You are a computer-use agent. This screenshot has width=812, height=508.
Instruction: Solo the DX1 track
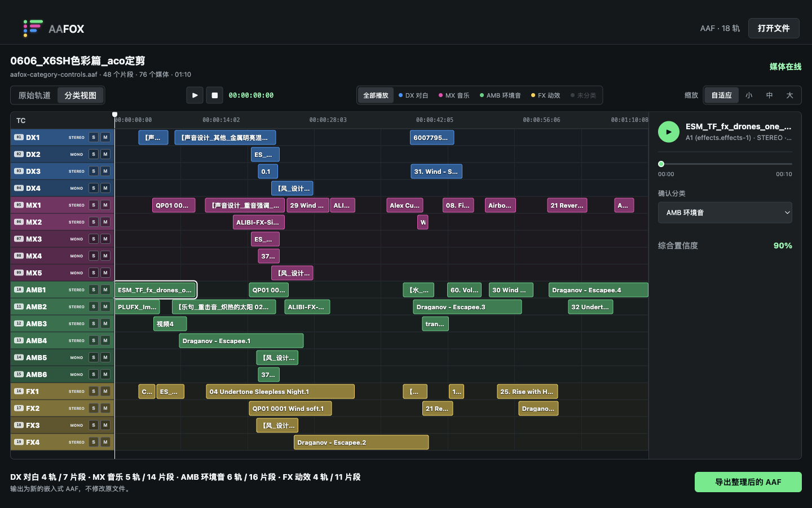click(94, 137)
